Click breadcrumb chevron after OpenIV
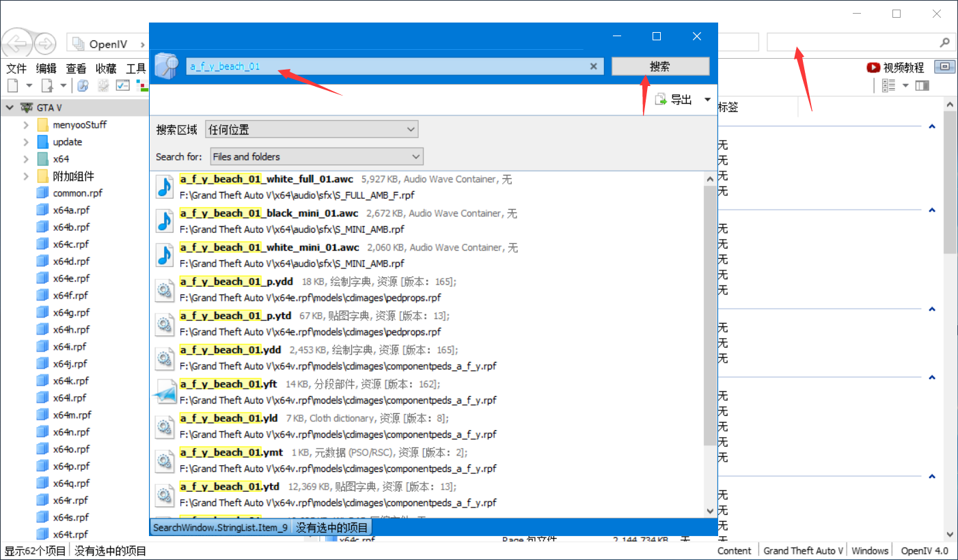Image resolution: width=958 pixels, height=560 pixels. click(x=142, y=44)
